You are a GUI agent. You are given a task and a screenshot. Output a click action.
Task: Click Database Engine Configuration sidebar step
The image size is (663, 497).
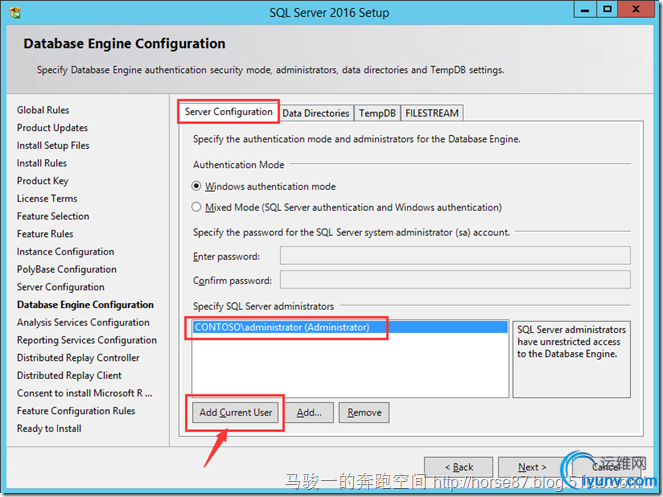[x=85, y=305]
